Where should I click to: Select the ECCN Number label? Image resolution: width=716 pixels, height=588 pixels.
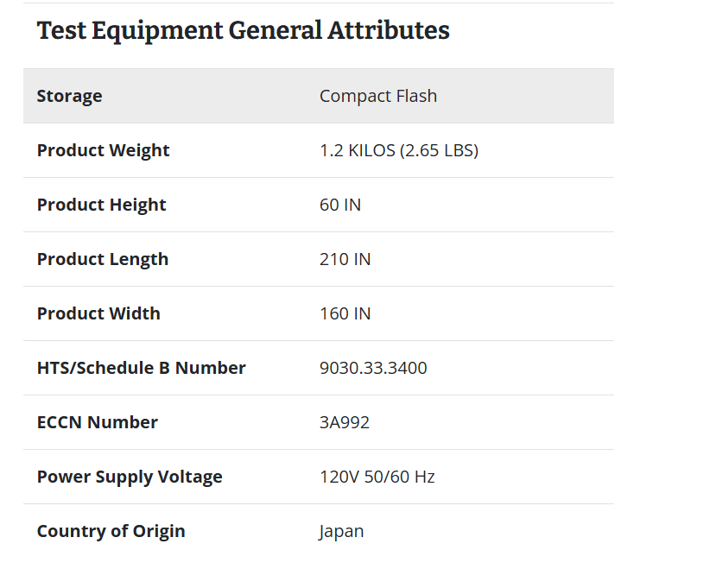pyautogui.click(x=98, y=422)
